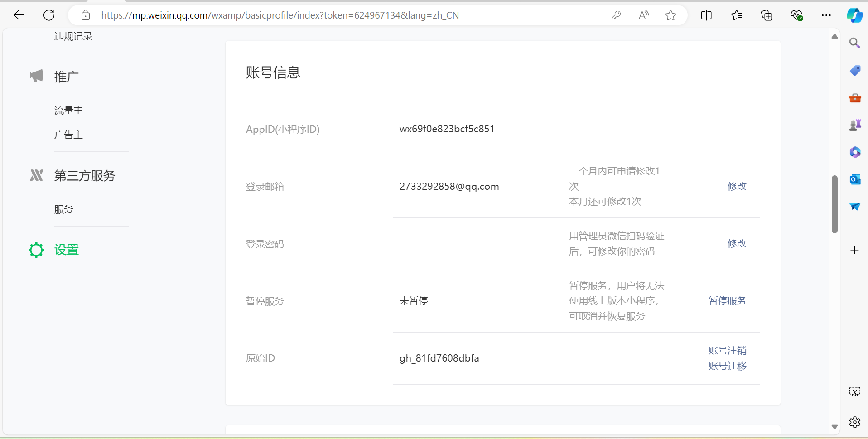Click the 账号信息 heading
868x439 pixels.
click(273, 72)
